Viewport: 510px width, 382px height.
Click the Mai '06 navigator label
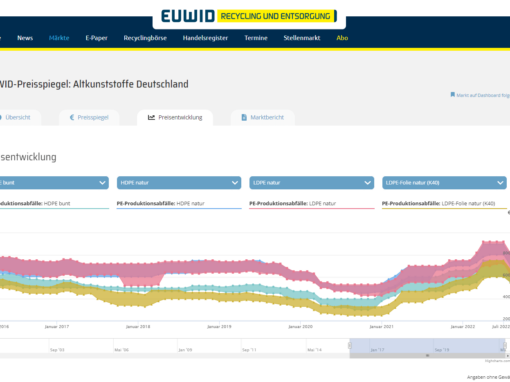121,350
